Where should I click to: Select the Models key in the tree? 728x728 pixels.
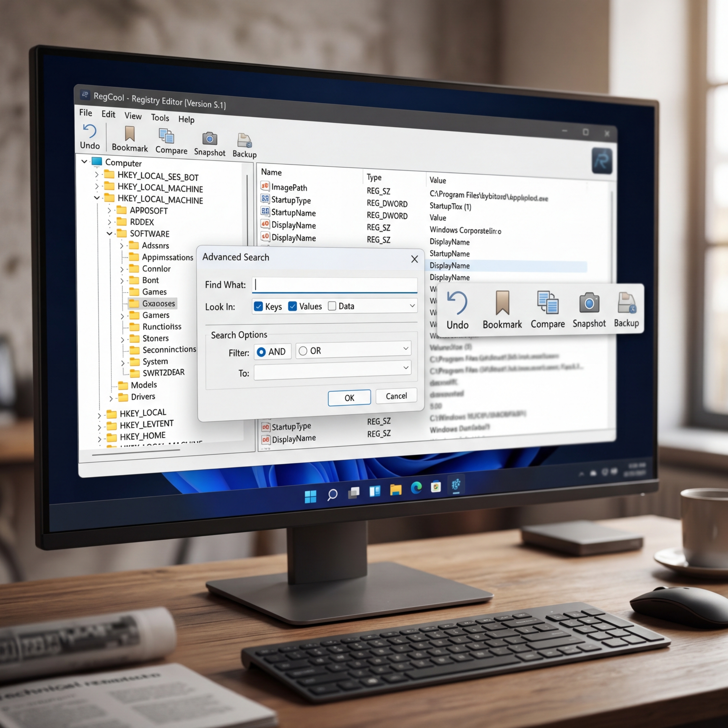click(x=144, y=385)
